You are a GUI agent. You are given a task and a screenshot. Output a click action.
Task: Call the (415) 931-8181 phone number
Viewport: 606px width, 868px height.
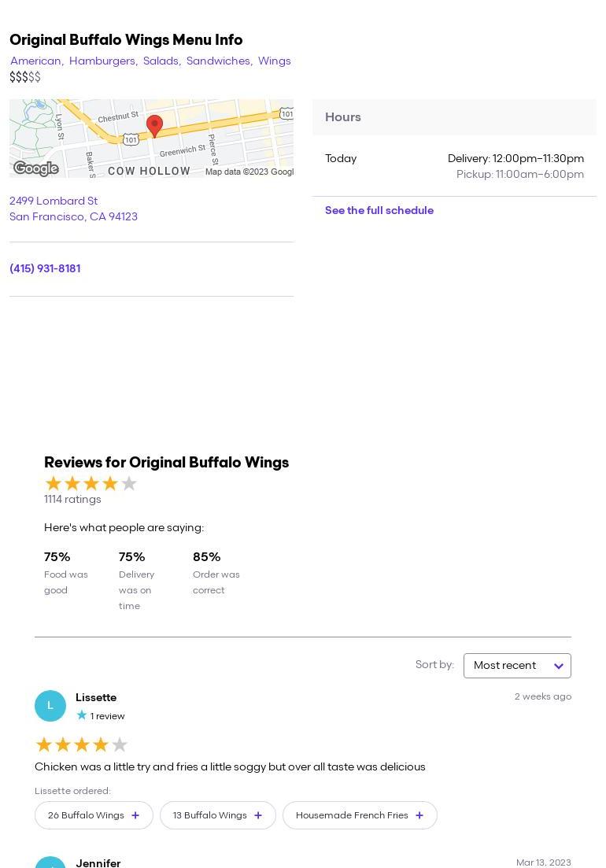point(45,268)
